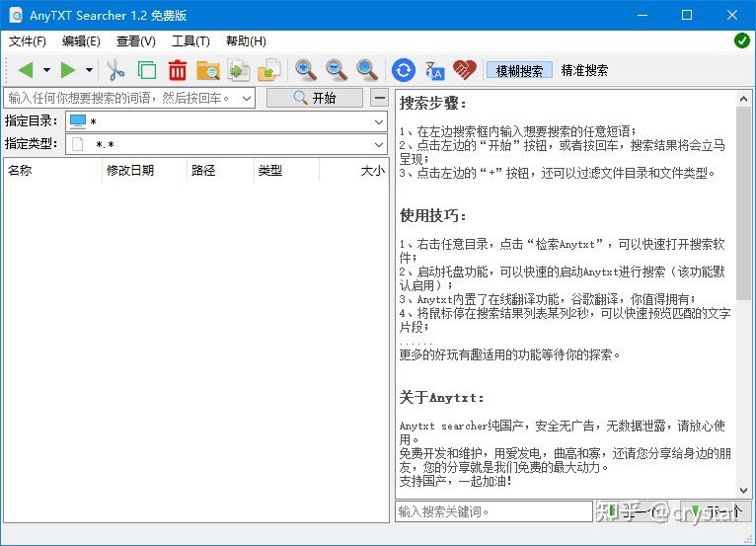Click the green back arrow
756x546 pixels.
(26, 70)
